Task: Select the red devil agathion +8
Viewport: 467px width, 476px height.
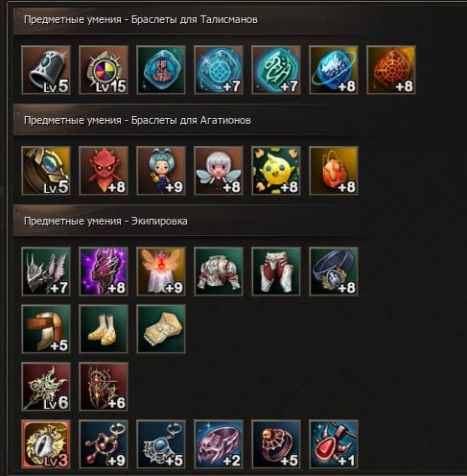Action: tap(104, 171)
